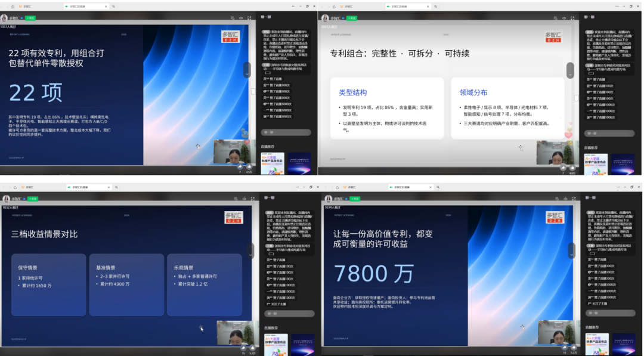The height and width of the screenshot is (356, 644).
Task: Like the stream in the 22 项 slide window
Action: coord(249,166)
